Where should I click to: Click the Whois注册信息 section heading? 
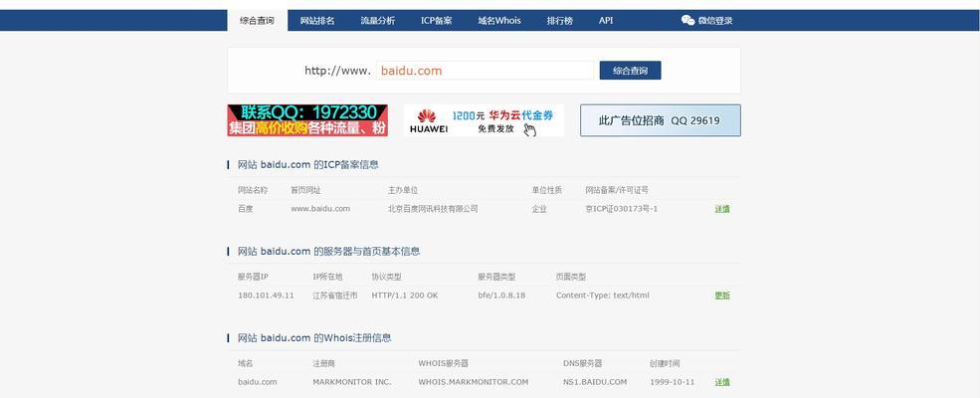pyautogui.click(x=314, y=338)
